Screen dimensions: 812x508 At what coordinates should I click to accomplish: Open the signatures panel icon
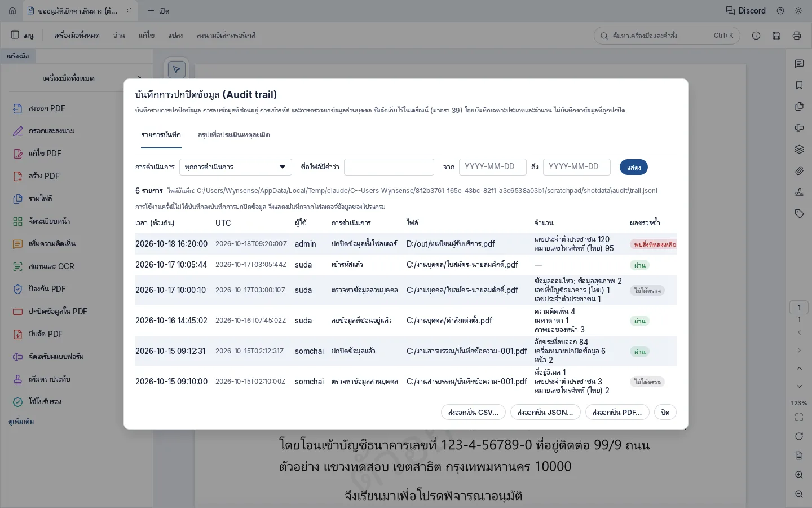point(799,192)
